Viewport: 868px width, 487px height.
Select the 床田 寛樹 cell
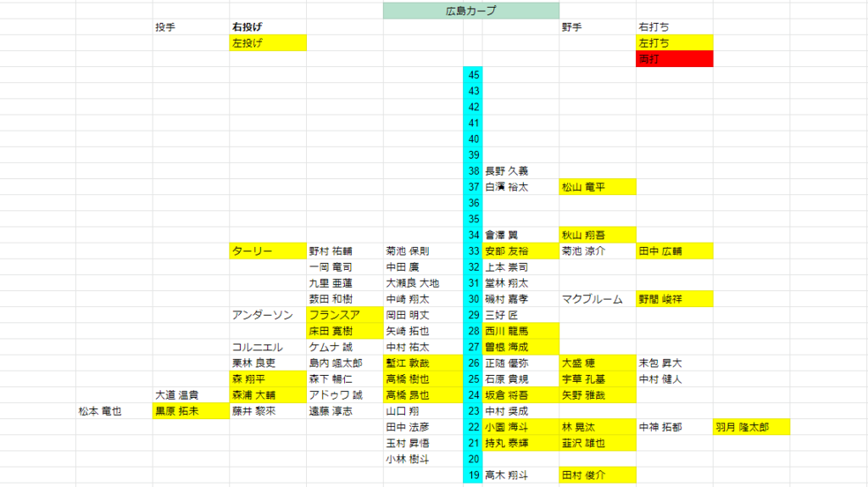click(345, 332)
